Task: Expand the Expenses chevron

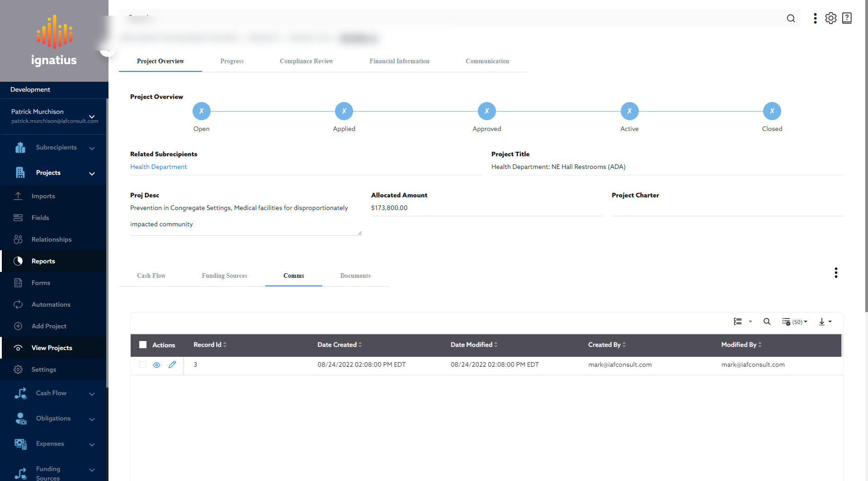Action: pos(92,444)
